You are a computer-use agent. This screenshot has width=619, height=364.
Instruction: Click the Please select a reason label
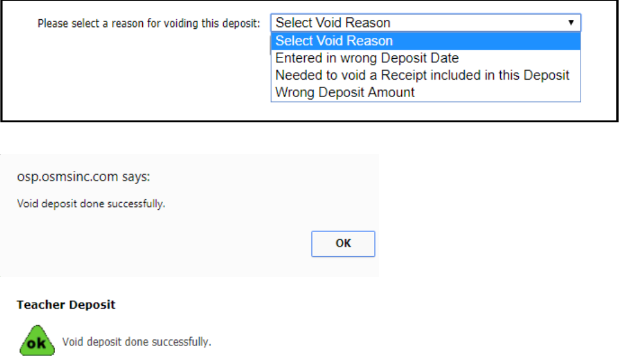click(x=149, y=23)
